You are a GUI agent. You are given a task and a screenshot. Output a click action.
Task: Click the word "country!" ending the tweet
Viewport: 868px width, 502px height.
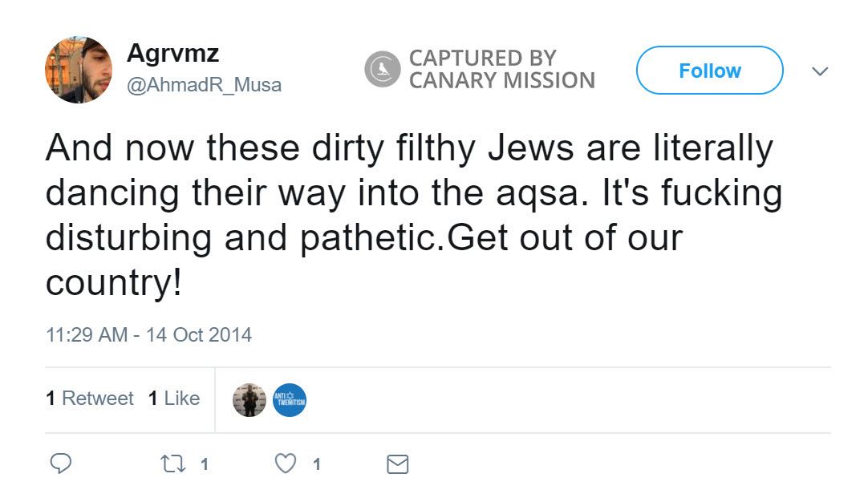pyautogui.click(x=113, y=284)
